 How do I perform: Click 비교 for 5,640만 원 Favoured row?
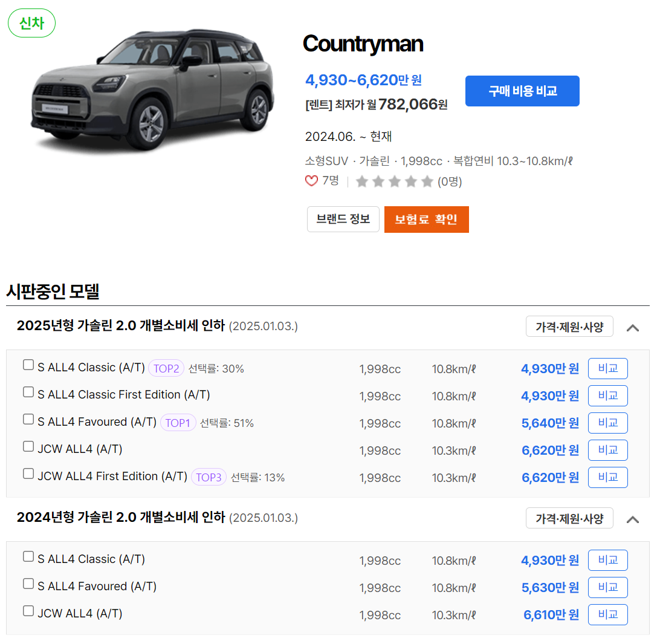tap(607, 423)
